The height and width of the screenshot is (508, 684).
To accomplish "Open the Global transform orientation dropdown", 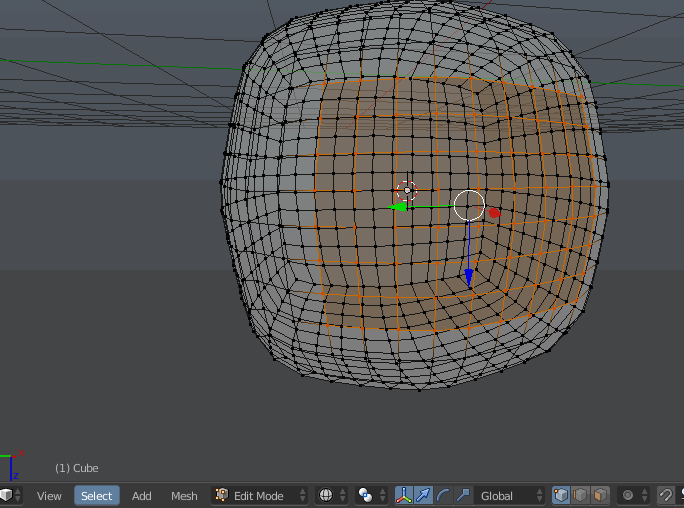I will point(510,495).
